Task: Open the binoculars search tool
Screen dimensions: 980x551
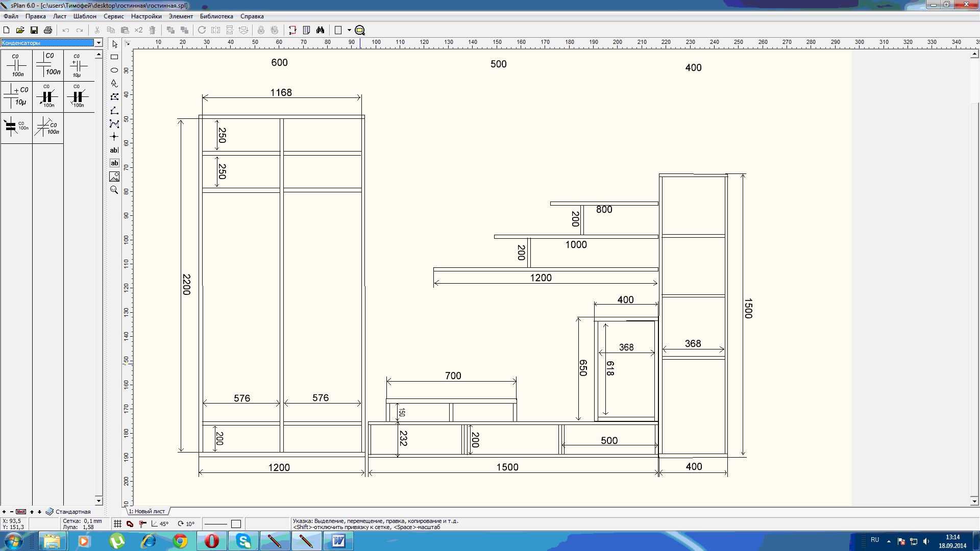Action: coord(320,30)
